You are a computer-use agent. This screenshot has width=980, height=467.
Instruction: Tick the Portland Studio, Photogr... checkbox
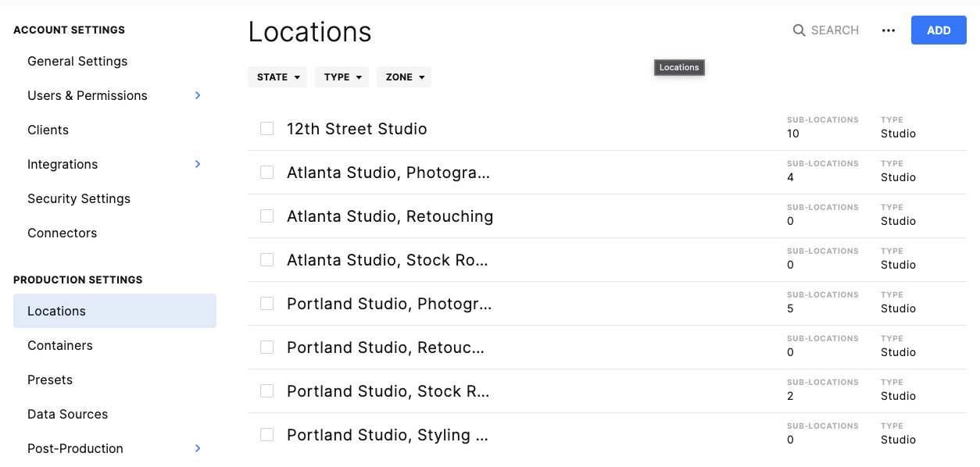coord(266,303)
